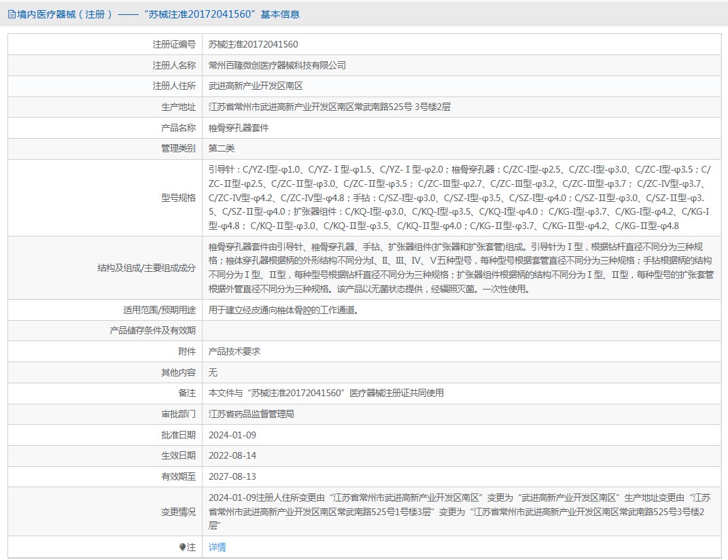Click the 审批部门 label
This screenshot has width=728, height=560.
178,414
